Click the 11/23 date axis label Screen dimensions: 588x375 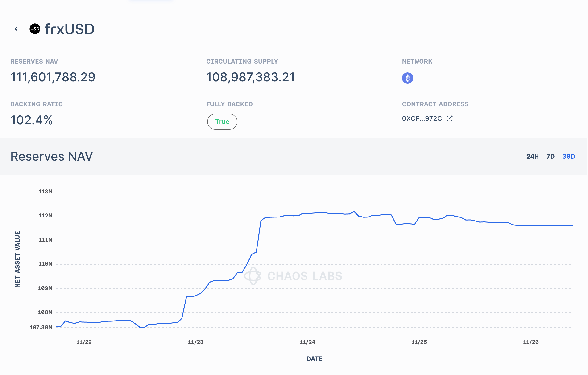(195, 342)
